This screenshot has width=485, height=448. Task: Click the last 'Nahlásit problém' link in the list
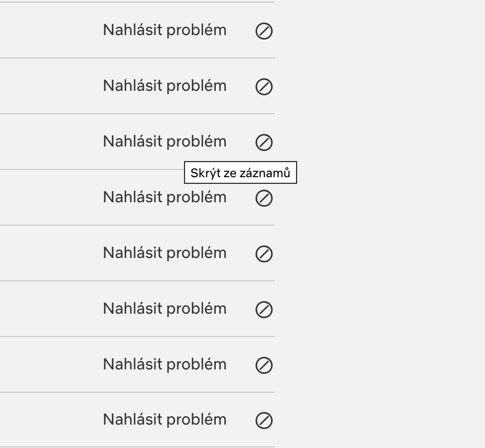point(164,420)
